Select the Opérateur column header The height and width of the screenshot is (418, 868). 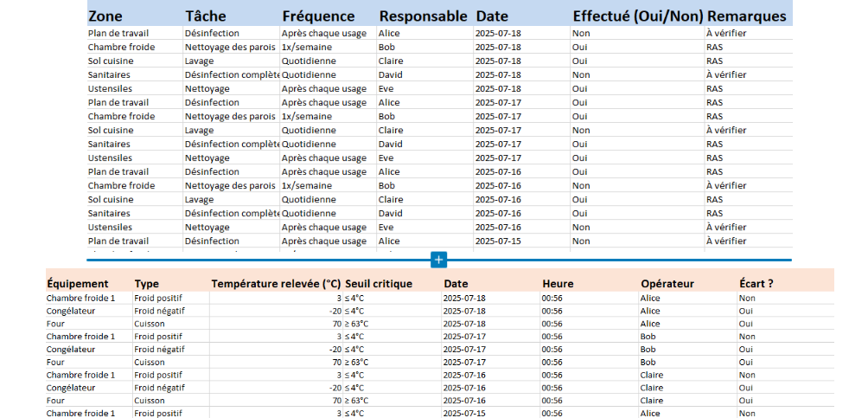point(667,284)
